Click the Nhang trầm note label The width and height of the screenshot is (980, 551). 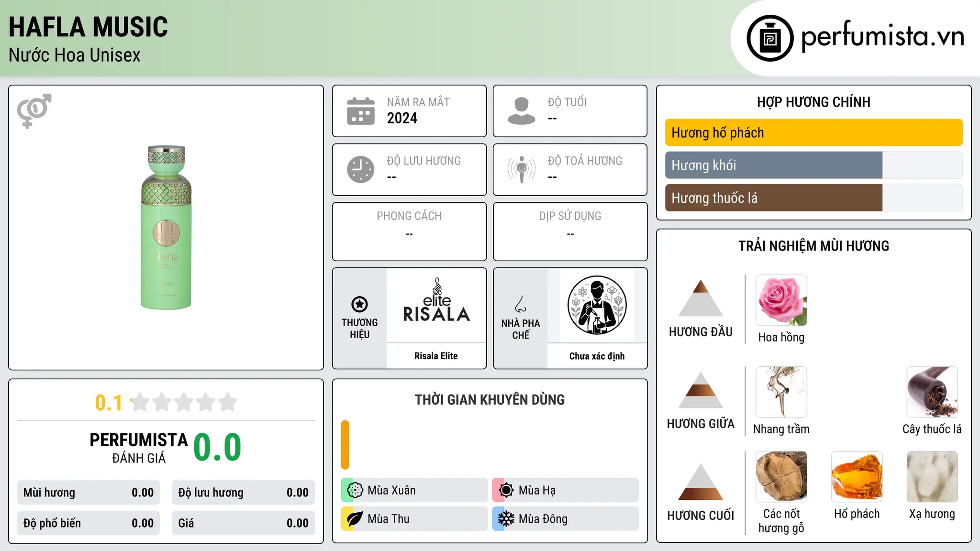tap(781, 429)
